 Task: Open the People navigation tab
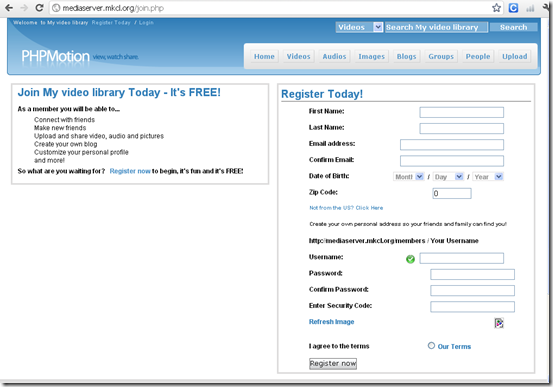coord(478,56)
